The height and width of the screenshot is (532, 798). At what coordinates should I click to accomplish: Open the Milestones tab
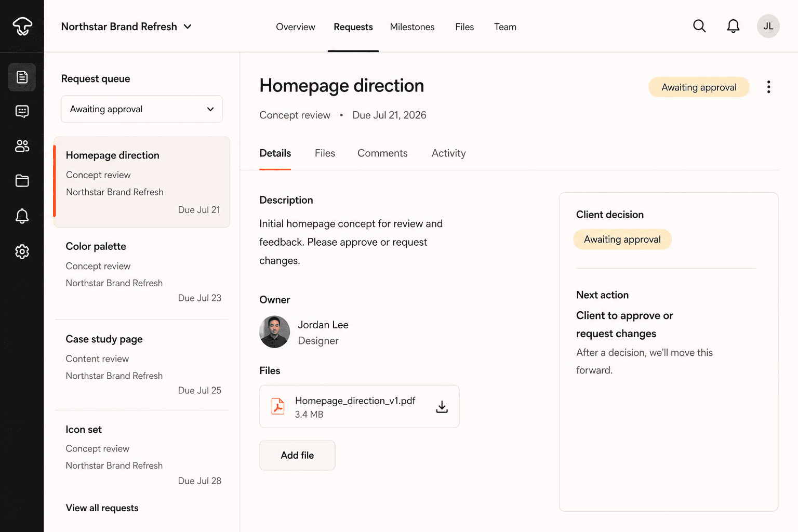tap(412, 27)
